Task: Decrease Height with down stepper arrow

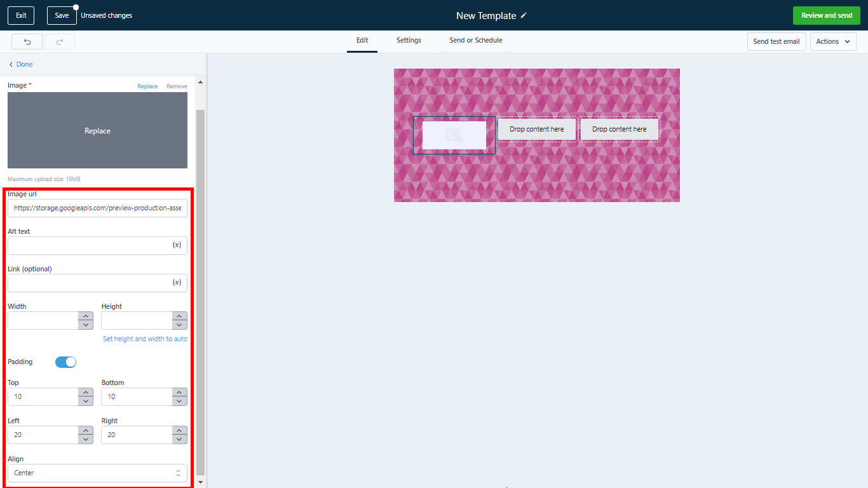Action: 180,325
